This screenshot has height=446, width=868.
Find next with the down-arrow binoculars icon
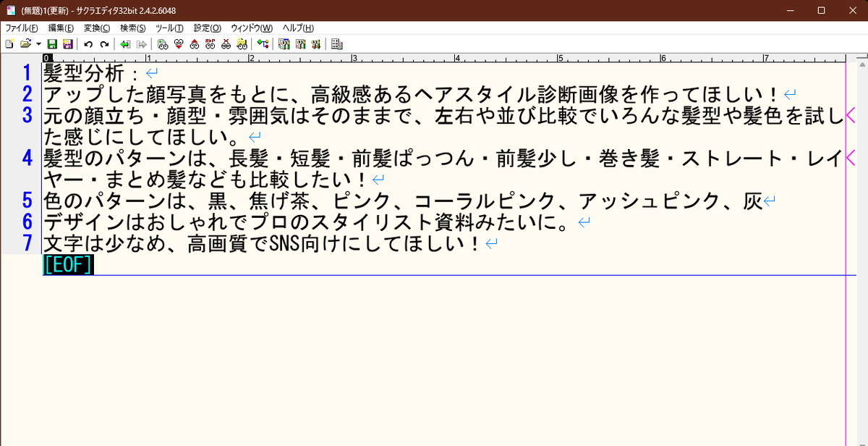(179, 44)
